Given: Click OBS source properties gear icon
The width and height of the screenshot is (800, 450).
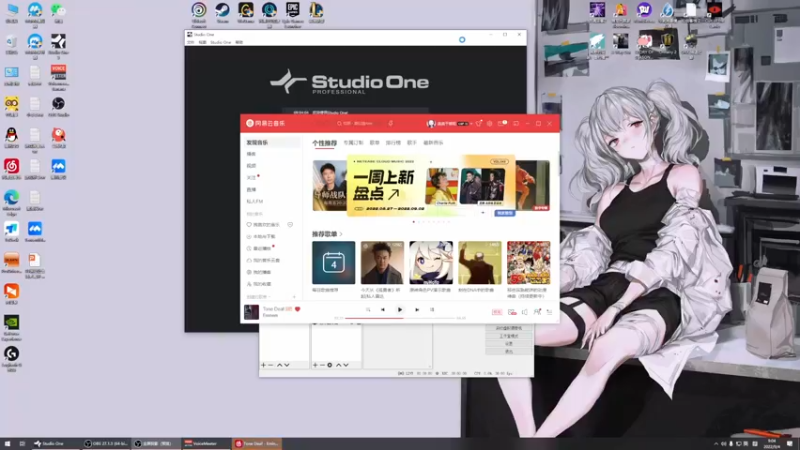Looking at the screenshot, I should coord(330,365).
